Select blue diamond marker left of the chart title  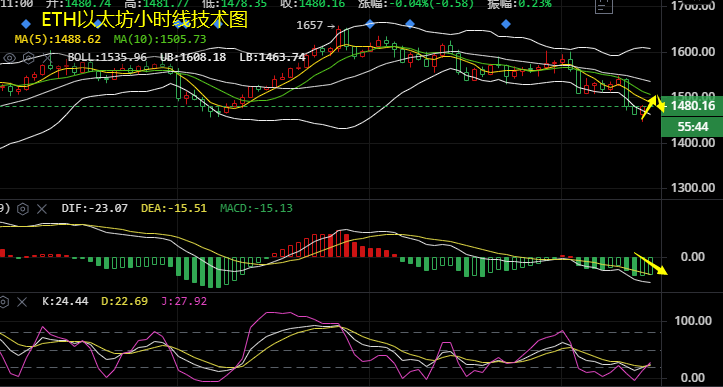click(26, 24)
